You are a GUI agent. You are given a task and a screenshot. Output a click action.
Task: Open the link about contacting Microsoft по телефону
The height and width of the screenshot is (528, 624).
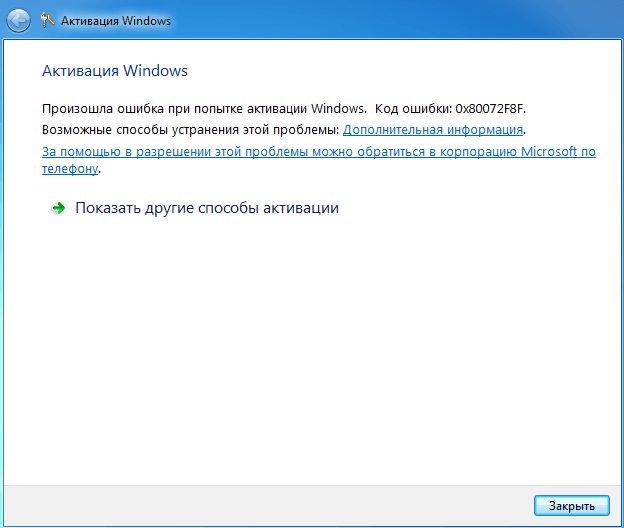tap(318, 160)
